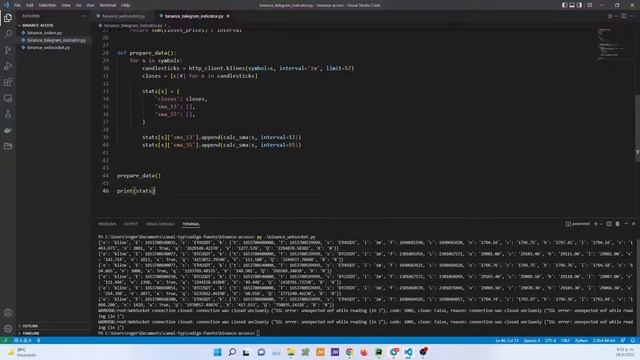Open Windows Start menu on taskbar

[x=218, y=352]
